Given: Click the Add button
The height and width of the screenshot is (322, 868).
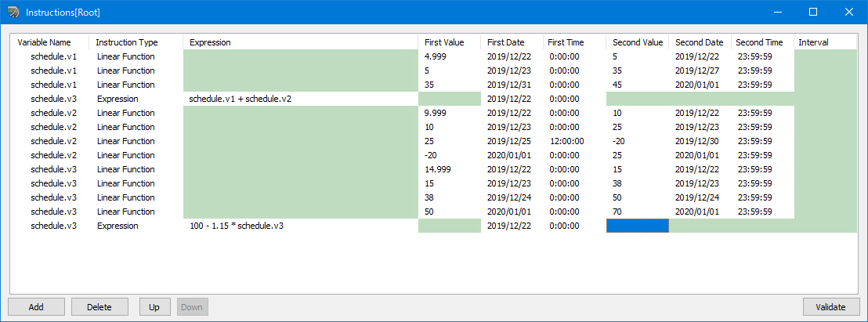Looking at the screenshot, I should 37,307.
